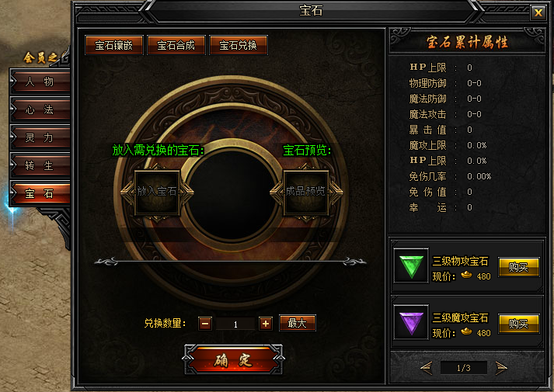Open the 灵力 side menu

point(40,137)
